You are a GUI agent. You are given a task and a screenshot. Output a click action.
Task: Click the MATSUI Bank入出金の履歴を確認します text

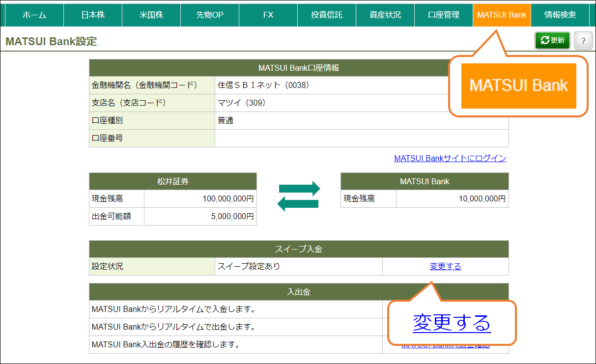tap(166, 344)
